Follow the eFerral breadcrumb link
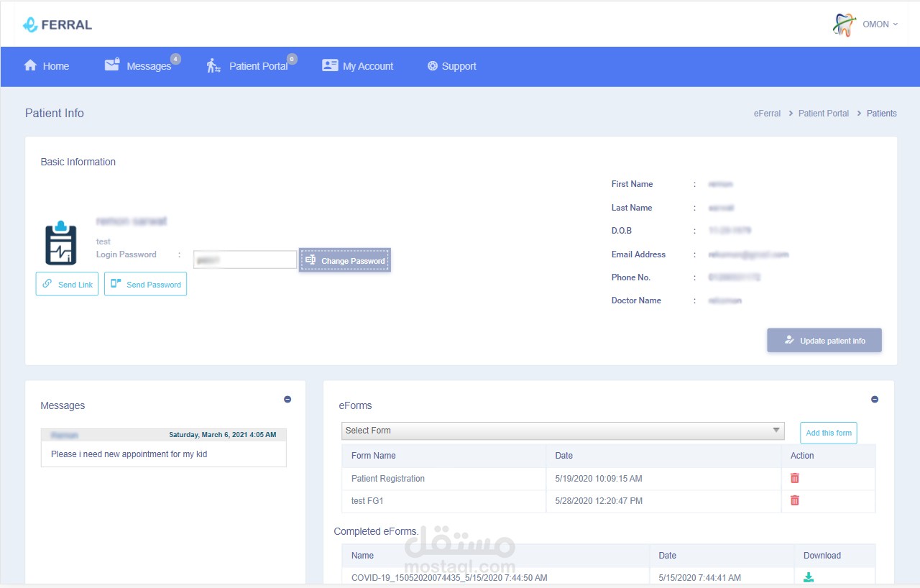The height and width of the screenshot is (588, 920). pyautogui.click(x=767, y=114)
